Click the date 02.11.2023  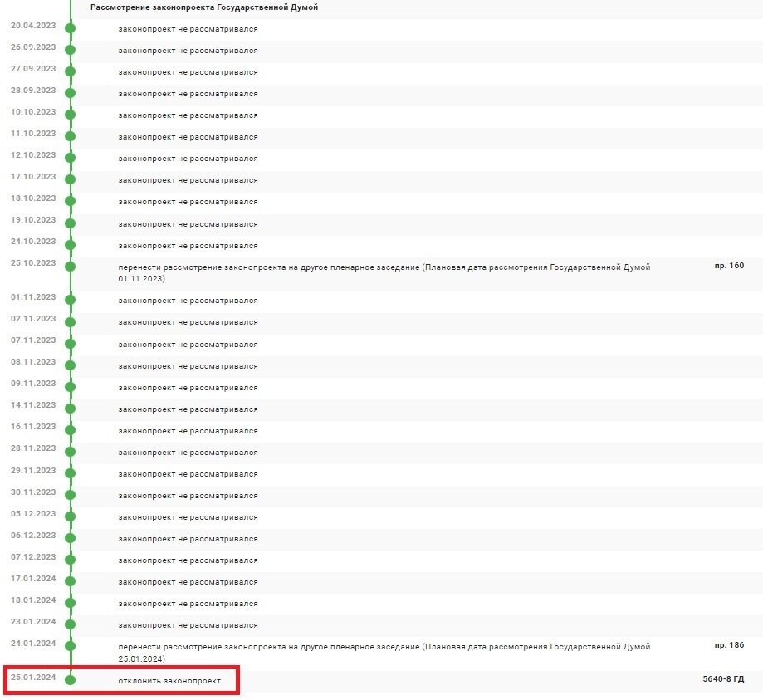coord(33,318)
